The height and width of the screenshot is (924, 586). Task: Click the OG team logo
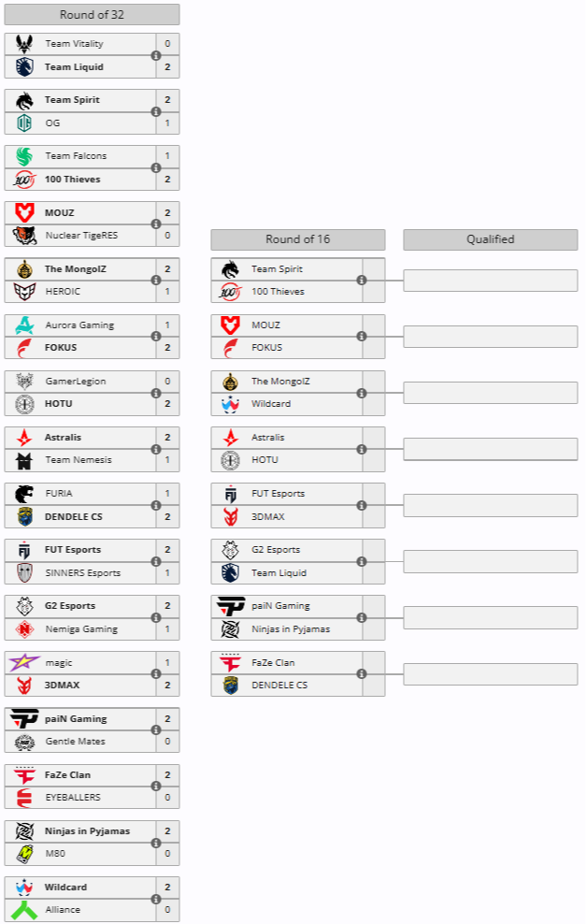point(24,123)
